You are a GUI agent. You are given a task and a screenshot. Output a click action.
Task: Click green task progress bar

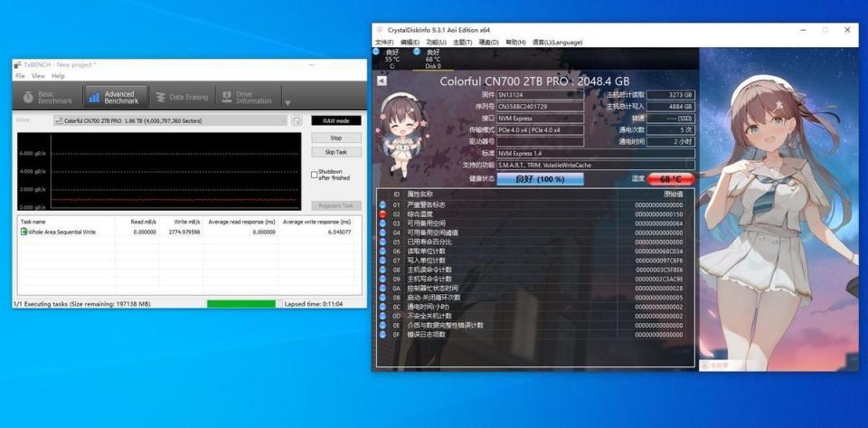pyautogui.click(x=241, y=304)
